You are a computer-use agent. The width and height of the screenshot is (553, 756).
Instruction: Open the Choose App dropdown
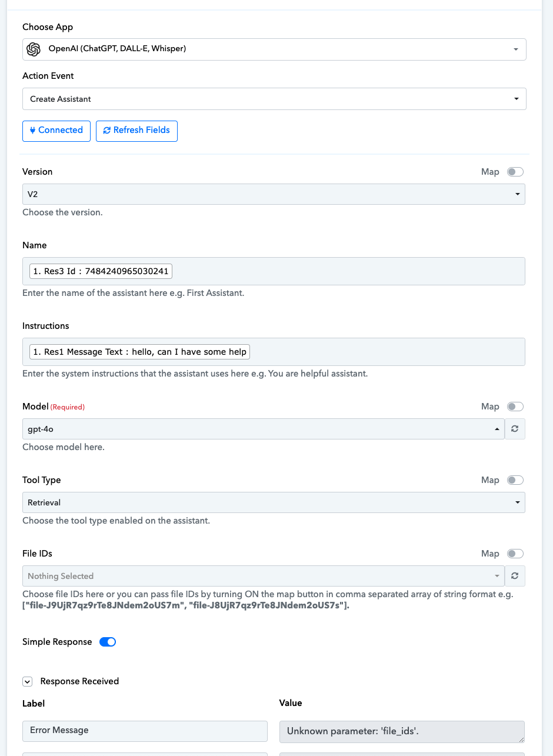pyautogui.click(x=274, y=49)
